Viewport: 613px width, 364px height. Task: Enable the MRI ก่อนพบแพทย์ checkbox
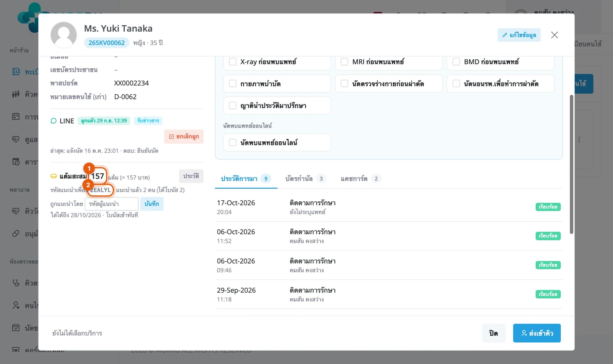point(345,62)
